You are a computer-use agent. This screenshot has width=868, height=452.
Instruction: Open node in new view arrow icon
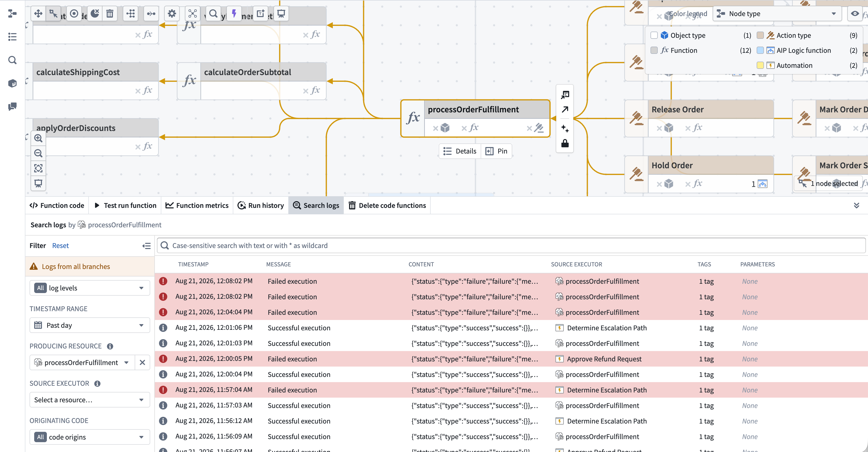pos(565,110)
